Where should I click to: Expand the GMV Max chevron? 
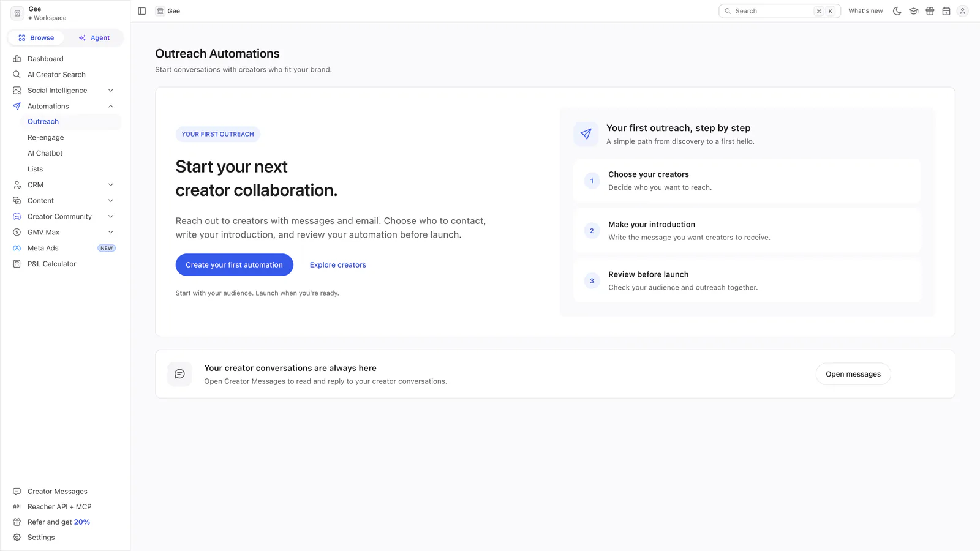pos(111,233)
